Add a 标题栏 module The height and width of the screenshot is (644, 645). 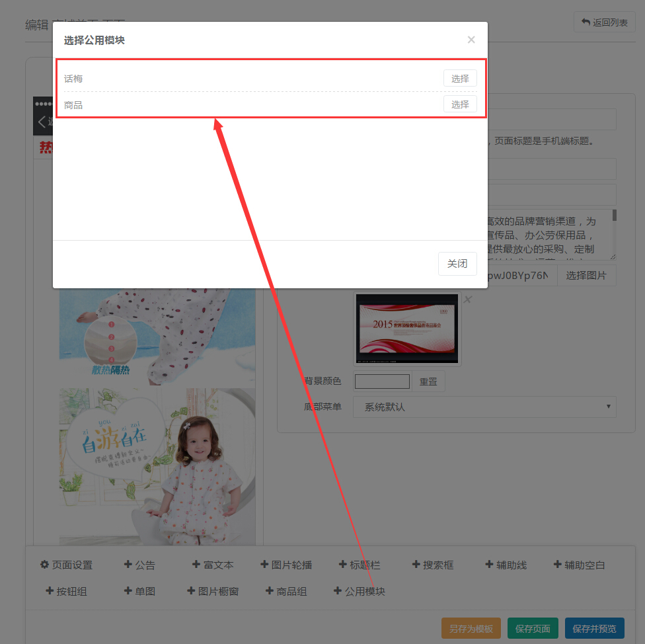[x=360, y=565]
